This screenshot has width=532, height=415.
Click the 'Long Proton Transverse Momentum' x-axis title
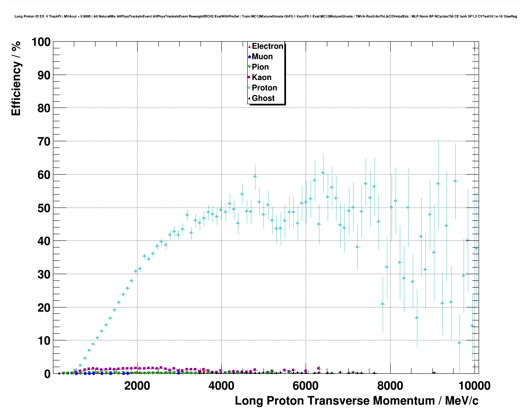(356, 401)
